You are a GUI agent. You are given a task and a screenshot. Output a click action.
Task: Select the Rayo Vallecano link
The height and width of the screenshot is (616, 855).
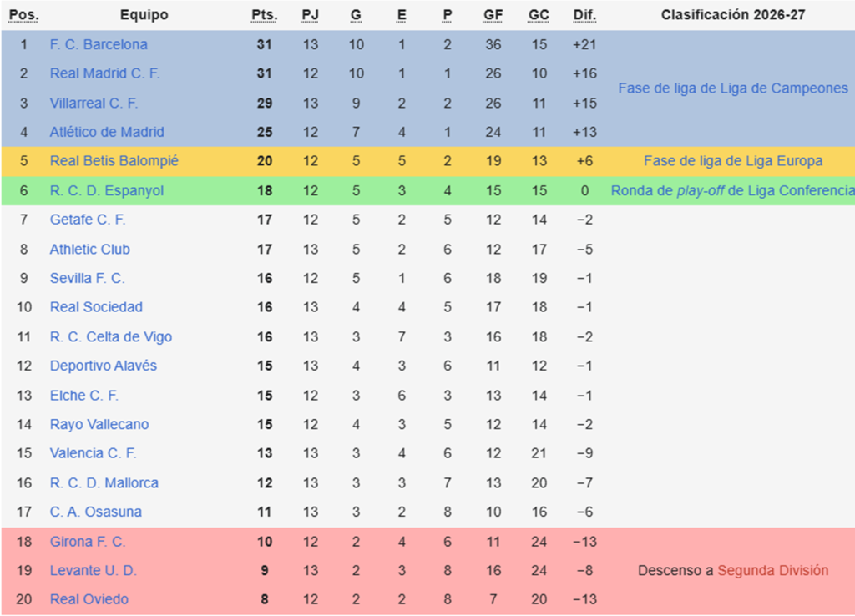(99, 424)
